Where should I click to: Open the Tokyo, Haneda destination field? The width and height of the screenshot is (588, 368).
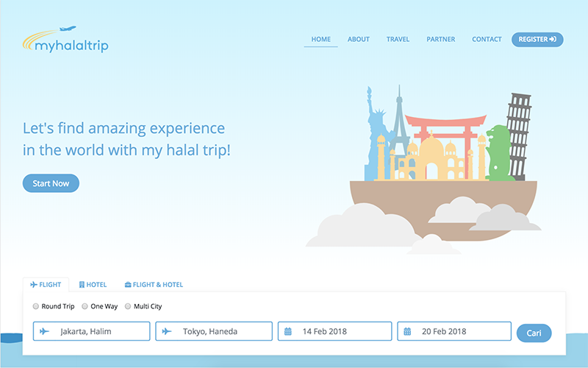point(214,331)
